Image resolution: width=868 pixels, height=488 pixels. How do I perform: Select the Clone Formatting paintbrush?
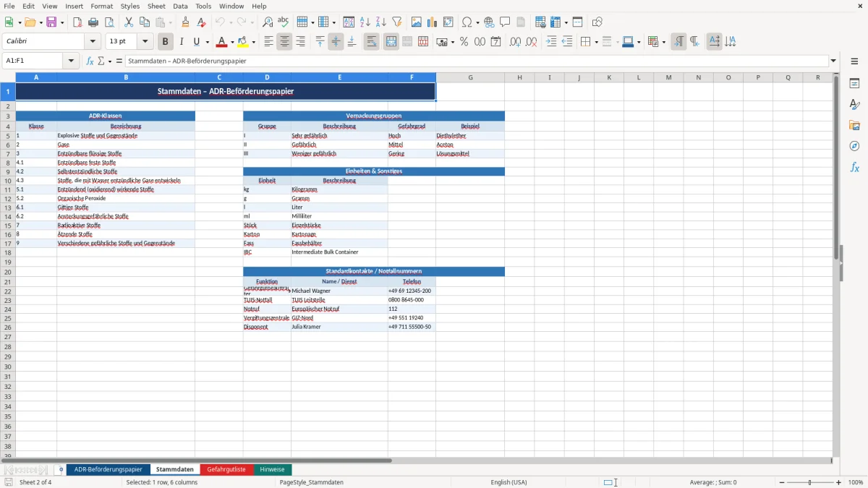186,22
